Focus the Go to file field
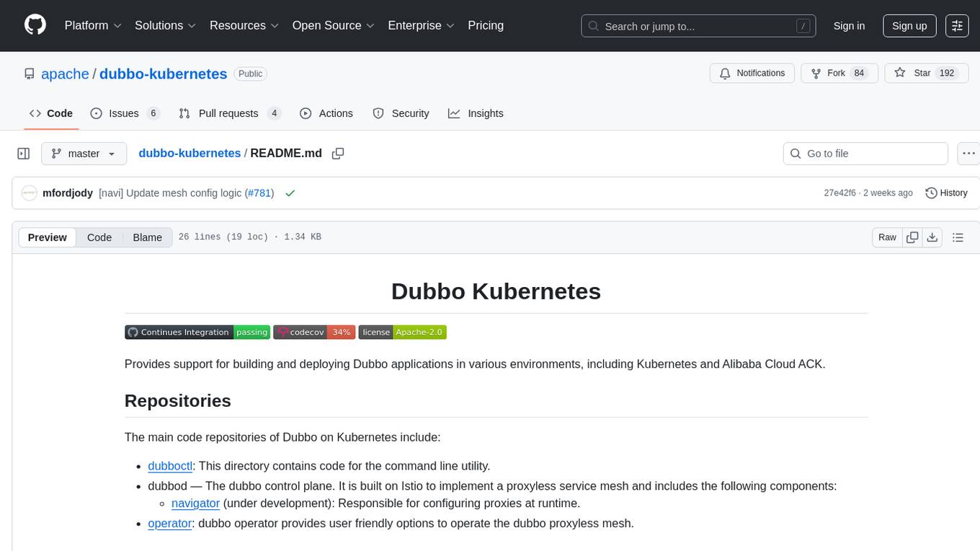 tap(865, 154)
